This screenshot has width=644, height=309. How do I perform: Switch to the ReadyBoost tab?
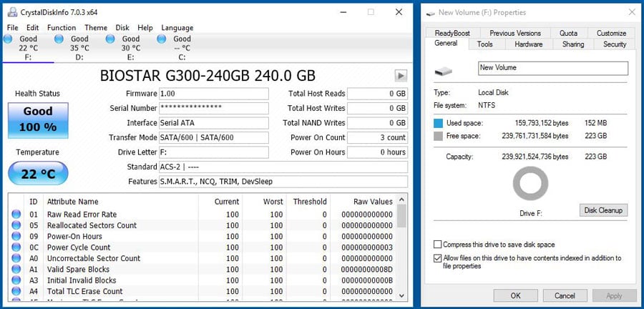coord(452,33)
